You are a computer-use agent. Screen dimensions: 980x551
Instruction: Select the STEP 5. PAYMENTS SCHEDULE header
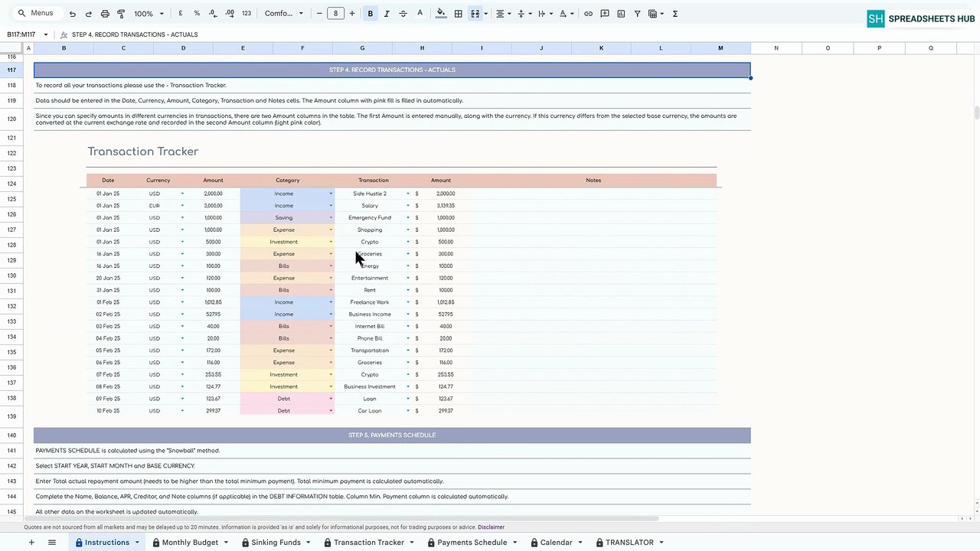pos(392,435)
